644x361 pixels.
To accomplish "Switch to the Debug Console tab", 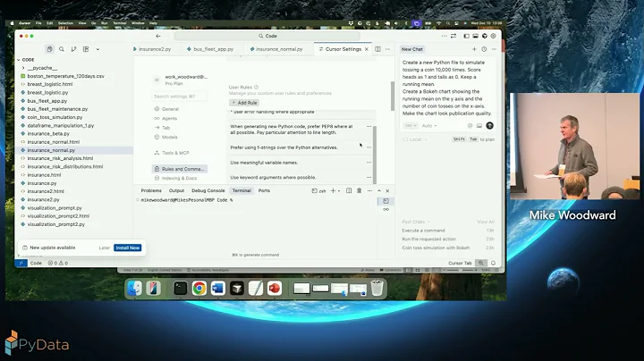I will (x=208, y=190).
